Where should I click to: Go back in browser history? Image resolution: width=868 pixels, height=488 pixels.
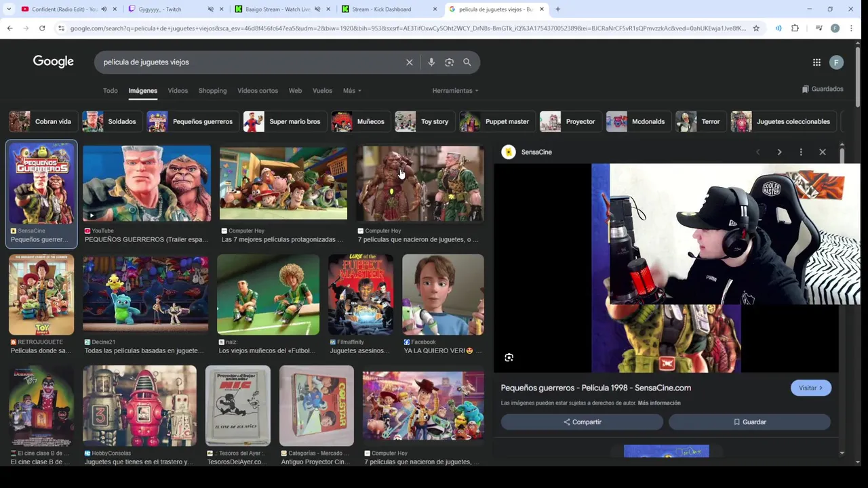pos(9,28)
